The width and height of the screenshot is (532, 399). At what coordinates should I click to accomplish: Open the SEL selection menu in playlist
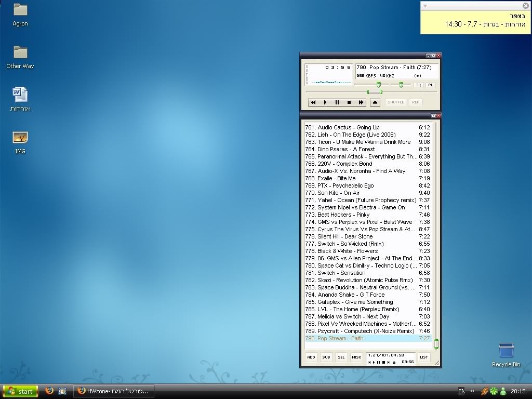point(341,357)
